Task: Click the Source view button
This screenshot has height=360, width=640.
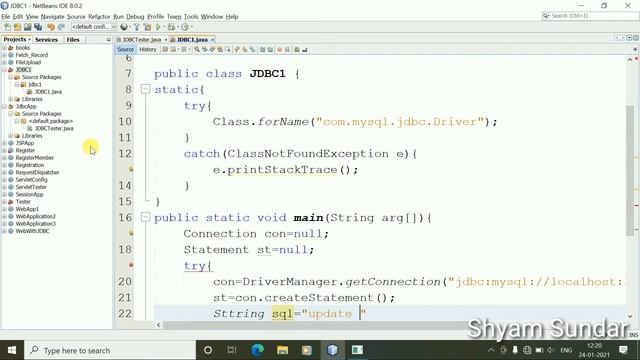Action: tap(125, 49)
